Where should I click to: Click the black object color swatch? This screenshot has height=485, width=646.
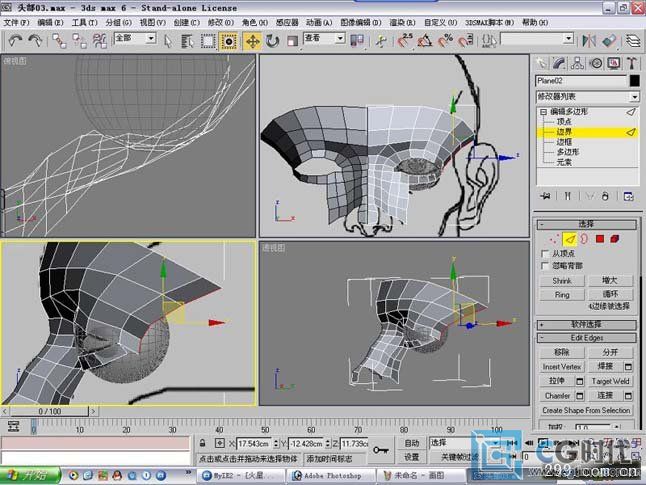coord(634,80)
